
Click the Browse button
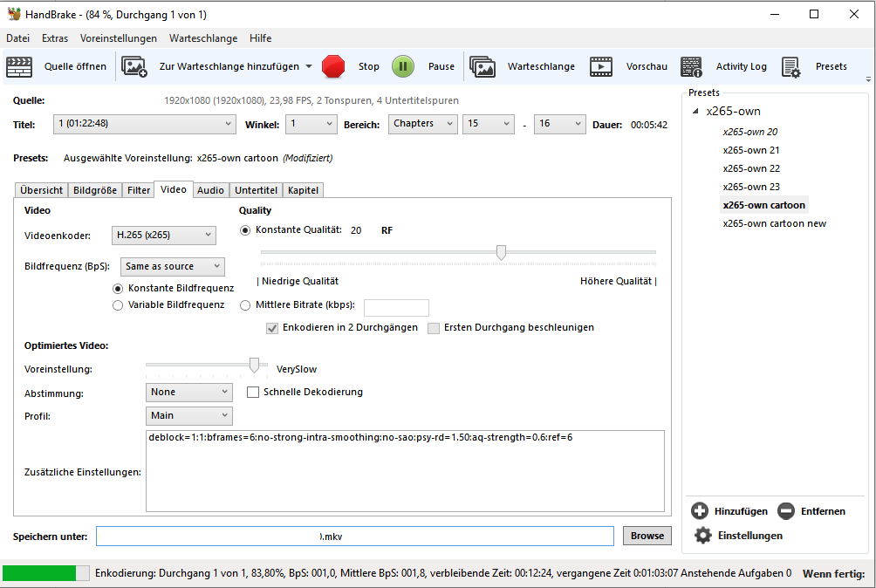pyautogui.click(x=647, y=536)
